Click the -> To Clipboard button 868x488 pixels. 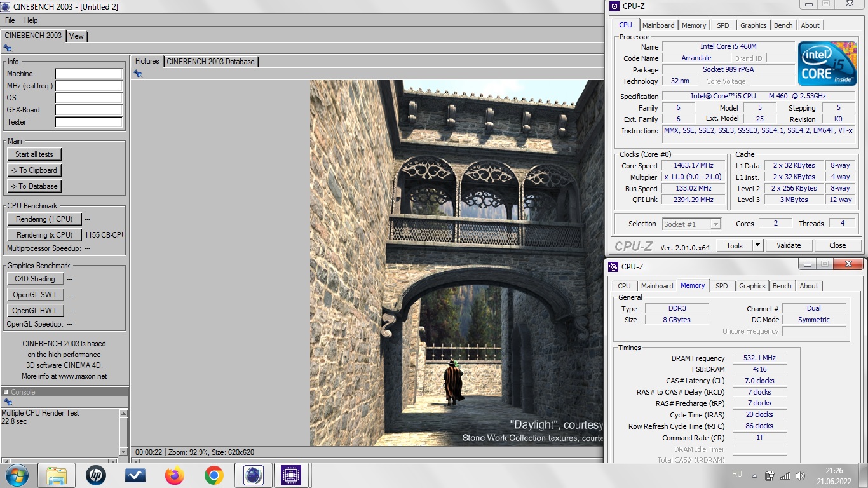34,170
